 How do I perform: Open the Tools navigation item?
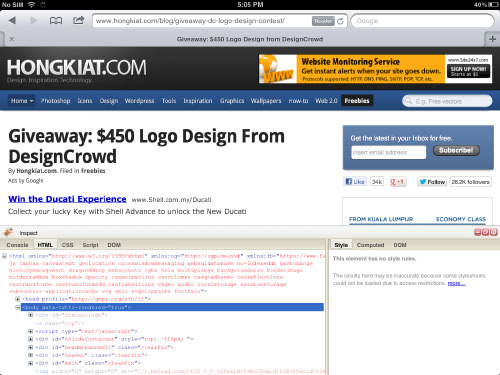(x=169, y=101)
